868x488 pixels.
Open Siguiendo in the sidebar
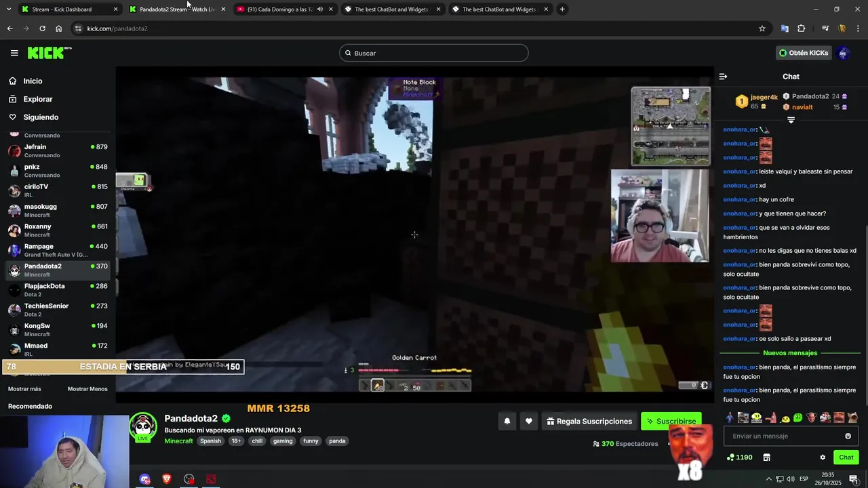point(41,117)
